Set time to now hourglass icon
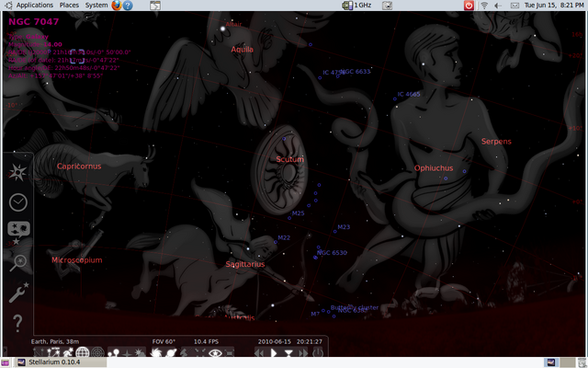The image size is (588, 368). click(288, 352)
